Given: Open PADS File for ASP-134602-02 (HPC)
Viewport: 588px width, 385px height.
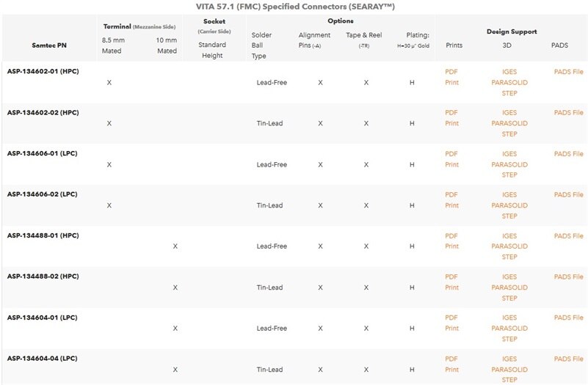Looking at the screenshot, I should [x=568, y=113].
